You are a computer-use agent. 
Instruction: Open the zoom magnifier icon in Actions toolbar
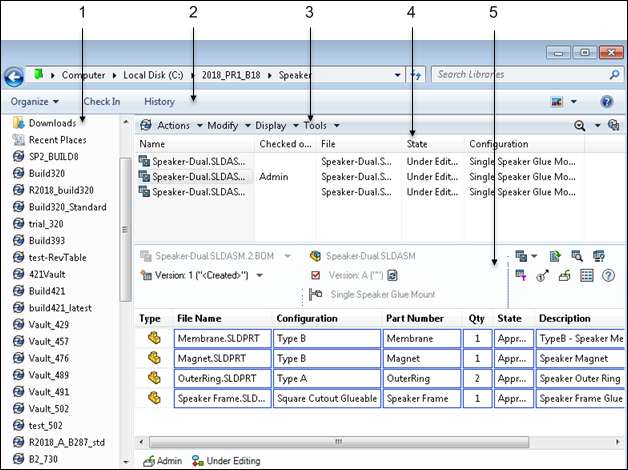tap(581, 125)
